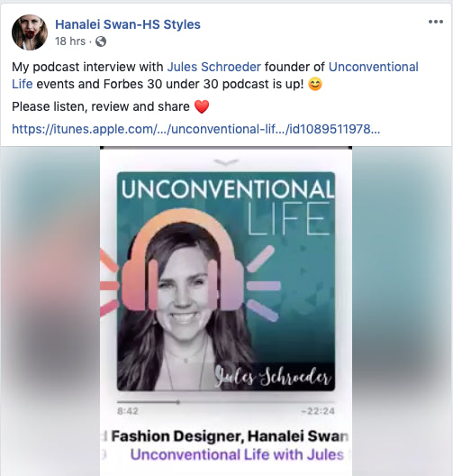Click the Jules Schroeder signature on artwork

point(273,378)
